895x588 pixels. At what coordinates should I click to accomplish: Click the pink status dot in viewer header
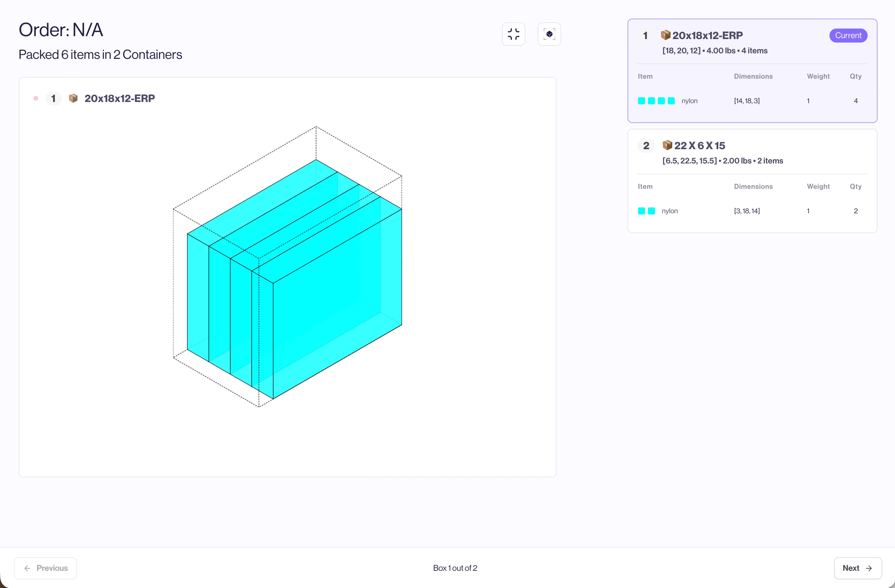pyautogui.click(x=36, y=98)
